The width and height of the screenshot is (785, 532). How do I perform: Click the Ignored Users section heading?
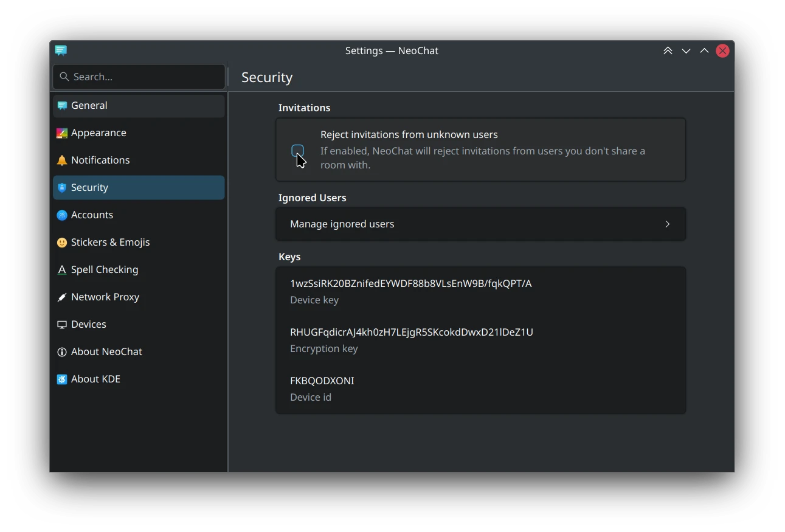[x=313, y=198]
